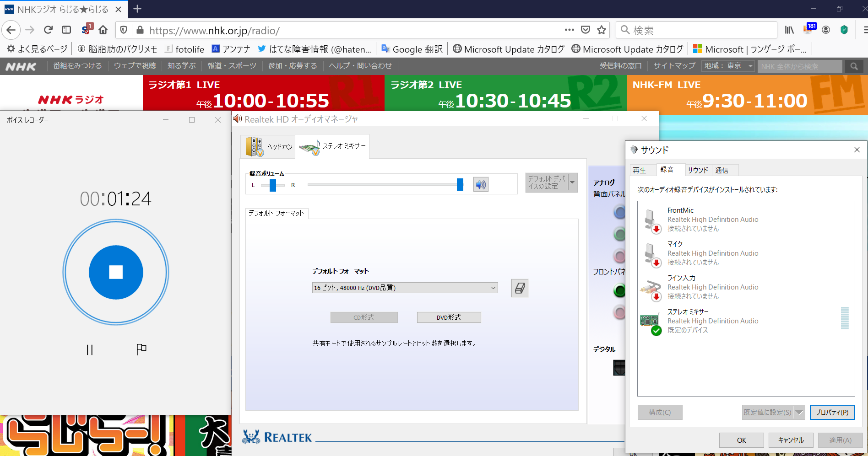Image resolution: width=868 pixels, height=456 pixels.
Task: Click the Firefox search box
Action: (x=696, y=30)
